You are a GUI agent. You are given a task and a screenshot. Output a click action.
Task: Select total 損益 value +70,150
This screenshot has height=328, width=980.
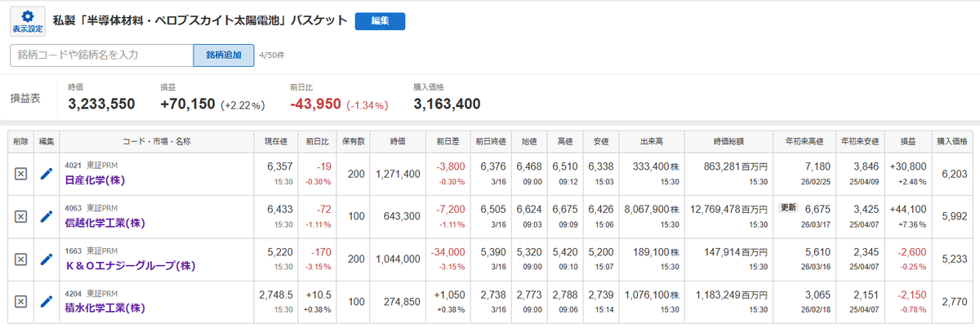click(x=187, y=104)
